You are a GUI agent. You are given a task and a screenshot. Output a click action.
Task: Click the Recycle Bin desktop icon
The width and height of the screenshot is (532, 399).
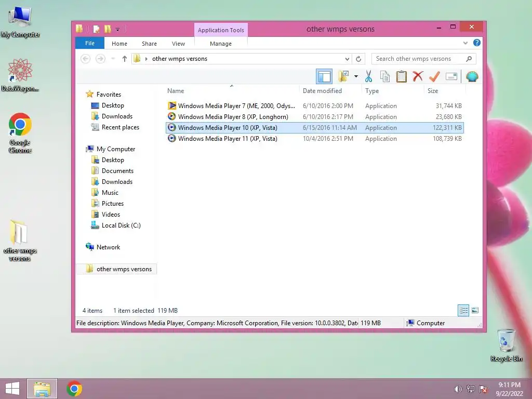[x=507, y=345]
